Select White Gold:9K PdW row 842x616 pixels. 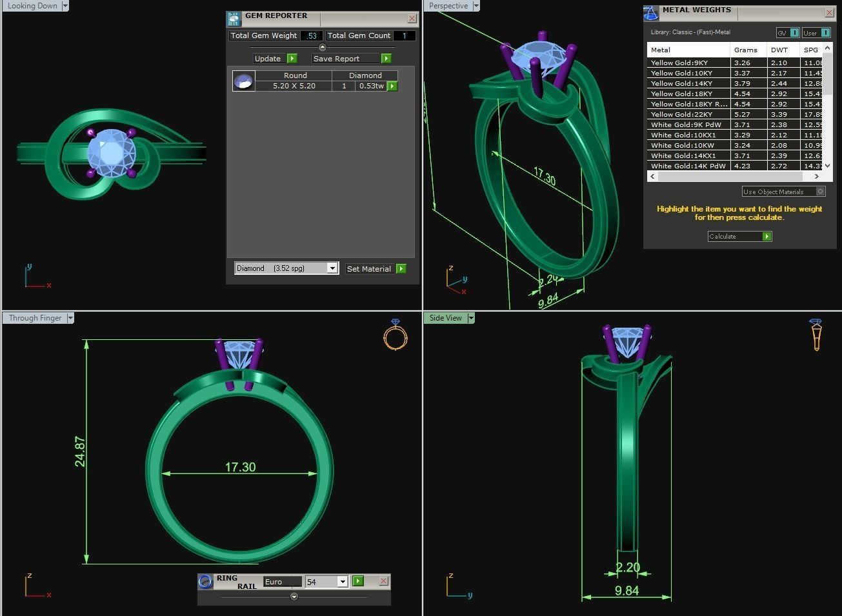coord(736,124)
